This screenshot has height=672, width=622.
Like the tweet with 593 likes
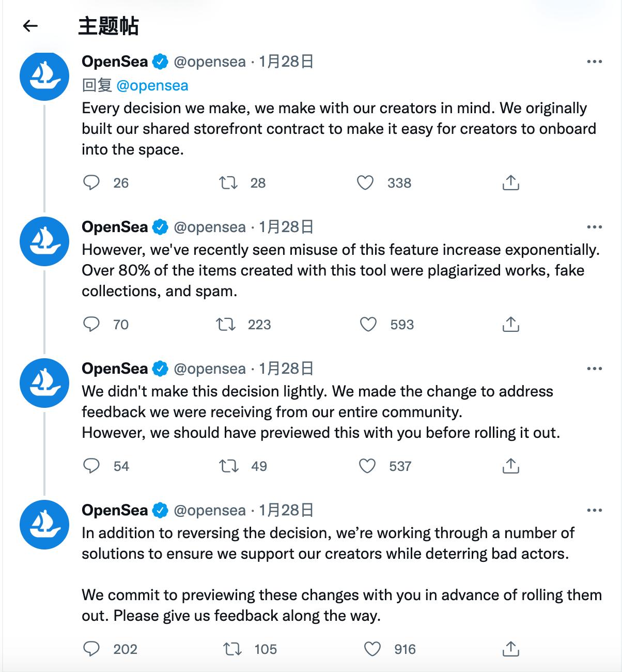coord(368,325)
